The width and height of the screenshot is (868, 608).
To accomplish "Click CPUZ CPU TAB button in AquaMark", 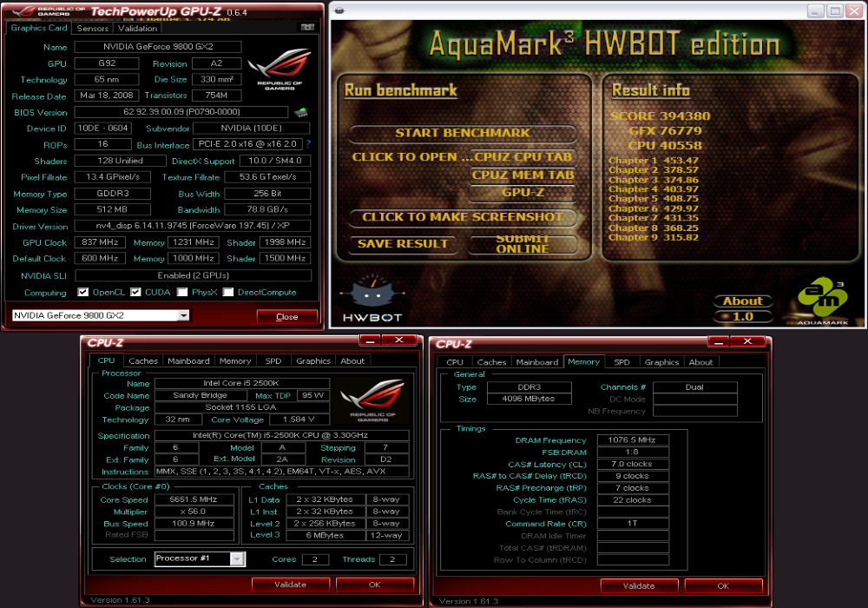I will [523, 156].
